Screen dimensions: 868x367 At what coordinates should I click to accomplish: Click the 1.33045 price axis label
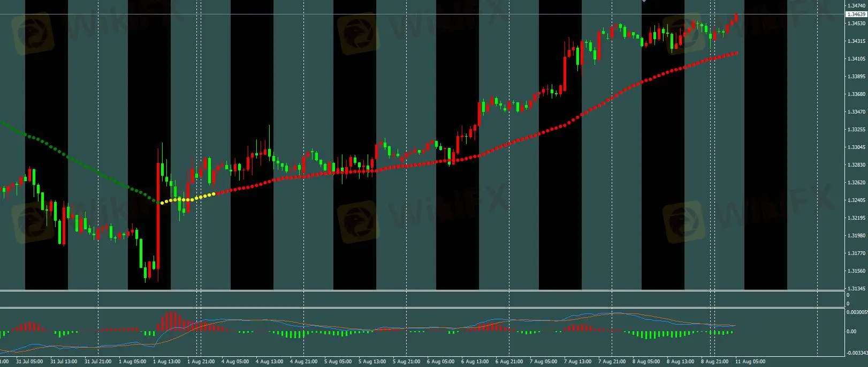point(857,147)
